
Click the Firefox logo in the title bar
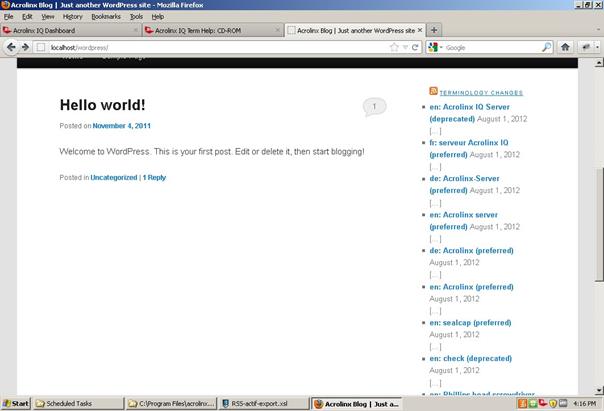tap(5, 5)
